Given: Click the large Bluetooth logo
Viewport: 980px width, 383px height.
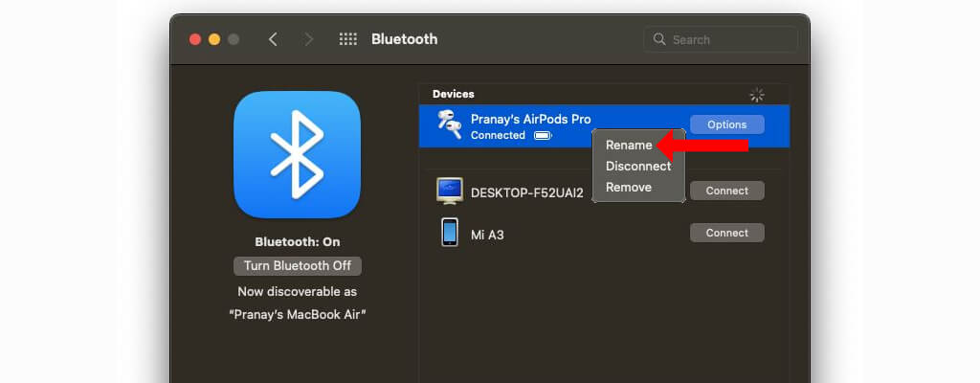Looking at the screenshot, I should 297,154.
